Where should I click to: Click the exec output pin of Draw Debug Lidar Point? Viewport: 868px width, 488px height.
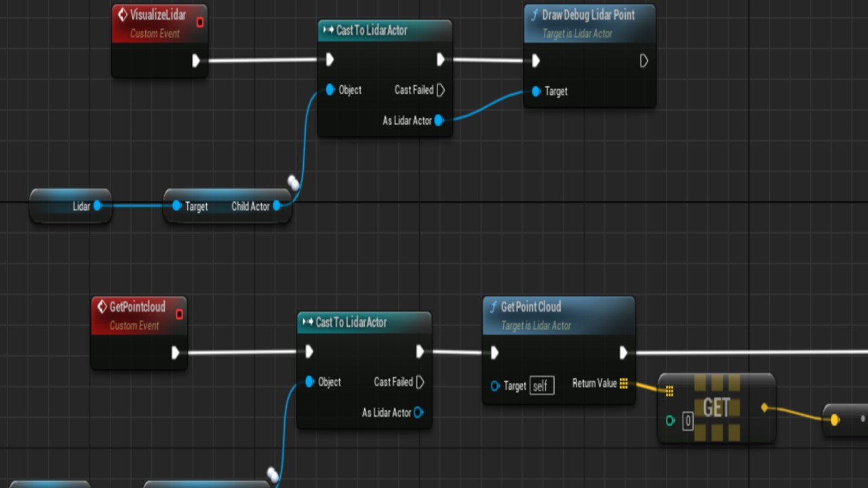pos(644,62)
